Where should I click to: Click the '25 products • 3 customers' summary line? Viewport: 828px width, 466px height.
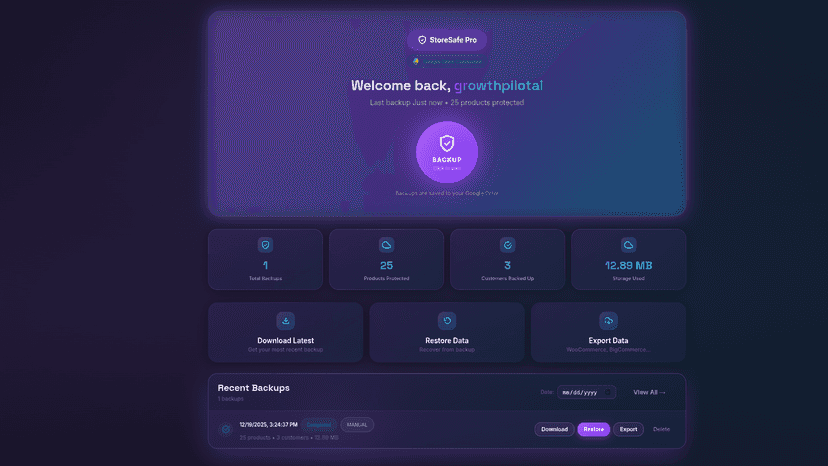tap(289, 437)
